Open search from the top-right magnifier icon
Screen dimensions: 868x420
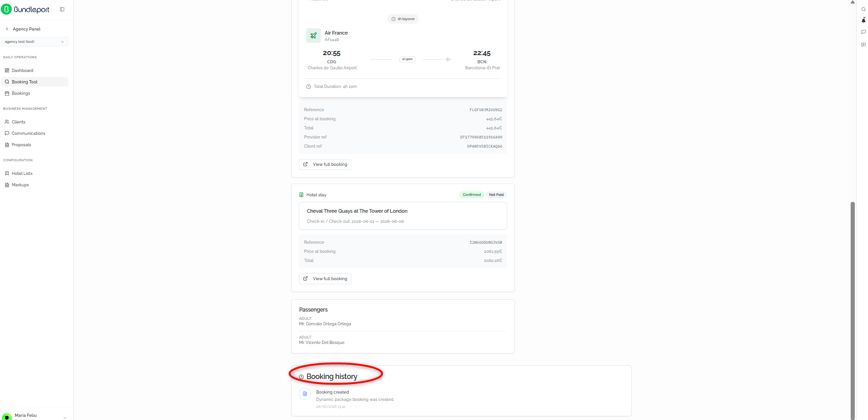(863, 9)
